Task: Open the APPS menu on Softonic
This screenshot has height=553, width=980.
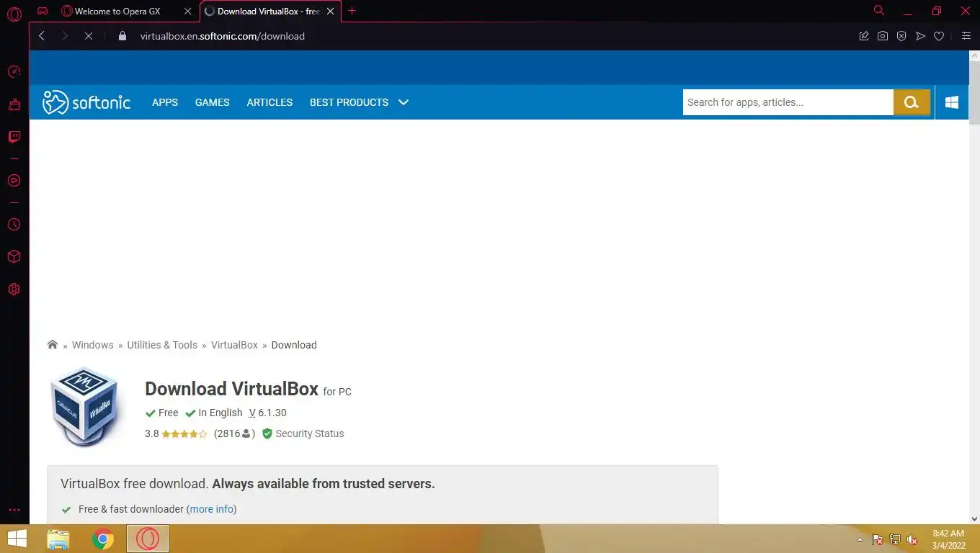Action: coord(165,102)
